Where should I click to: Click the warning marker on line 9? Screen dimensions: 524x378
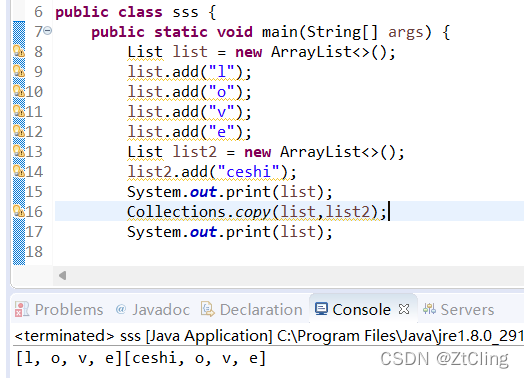coord(19,72)
